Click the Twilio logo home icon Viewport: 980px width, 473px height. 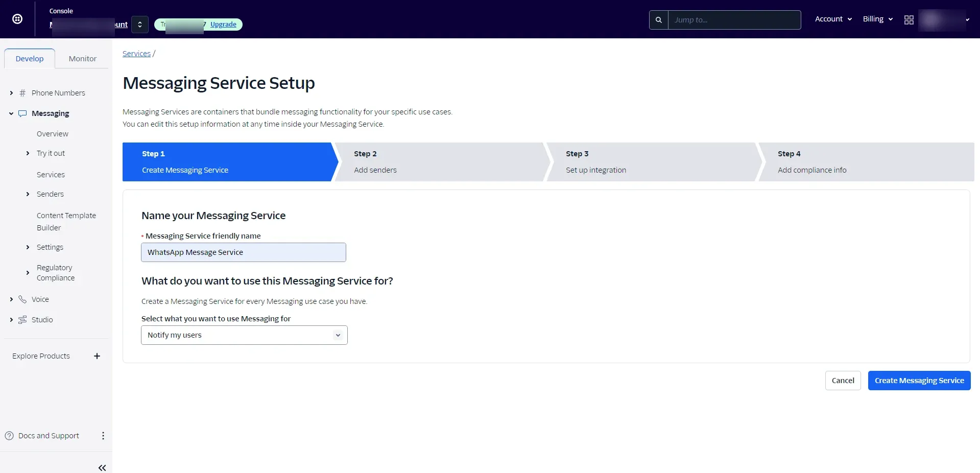click(17, 19)
